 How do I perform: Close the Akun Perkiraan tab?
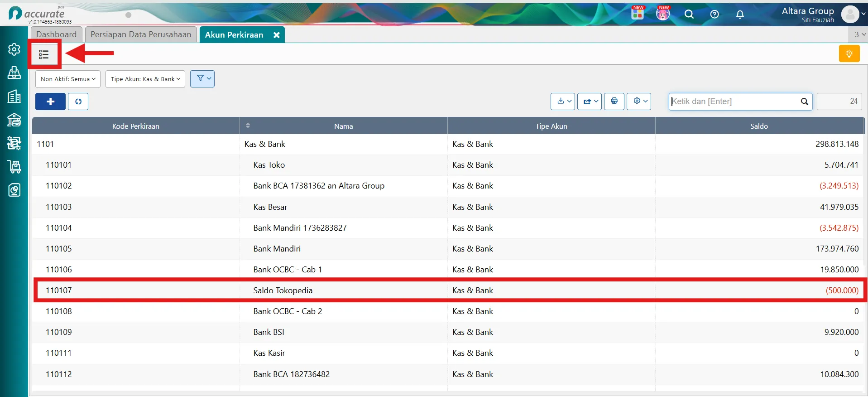coord(276,35)
